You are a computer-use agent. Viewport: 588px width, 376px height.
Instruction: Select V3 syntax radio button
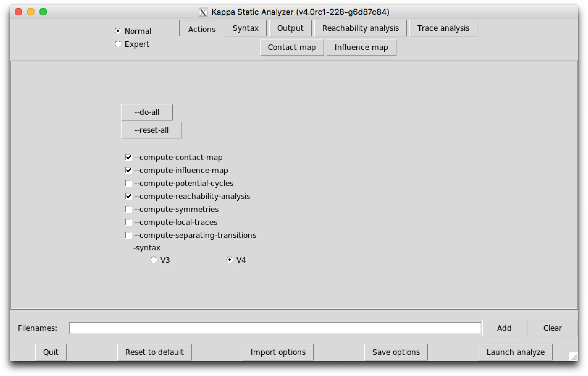[x=154, y=260]
